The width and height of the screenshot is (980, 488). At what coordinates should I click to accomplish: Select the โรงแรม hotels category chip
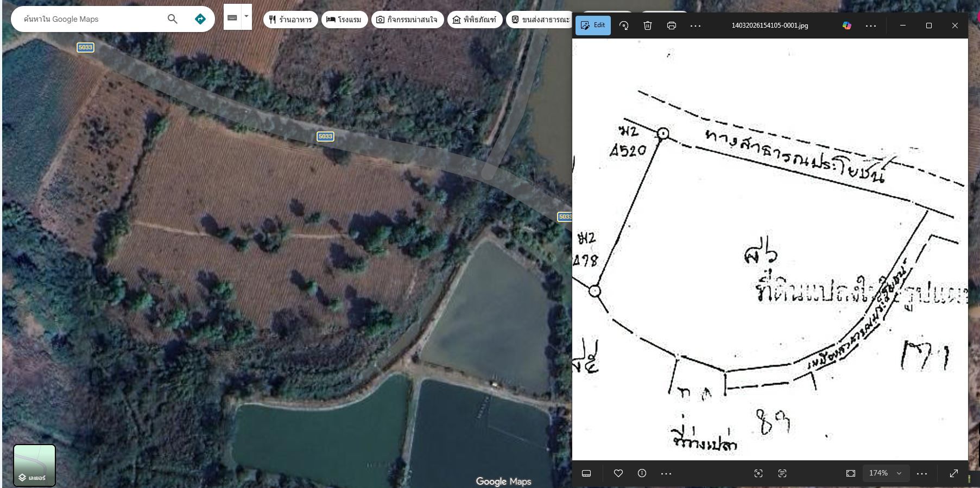[344, 20]
